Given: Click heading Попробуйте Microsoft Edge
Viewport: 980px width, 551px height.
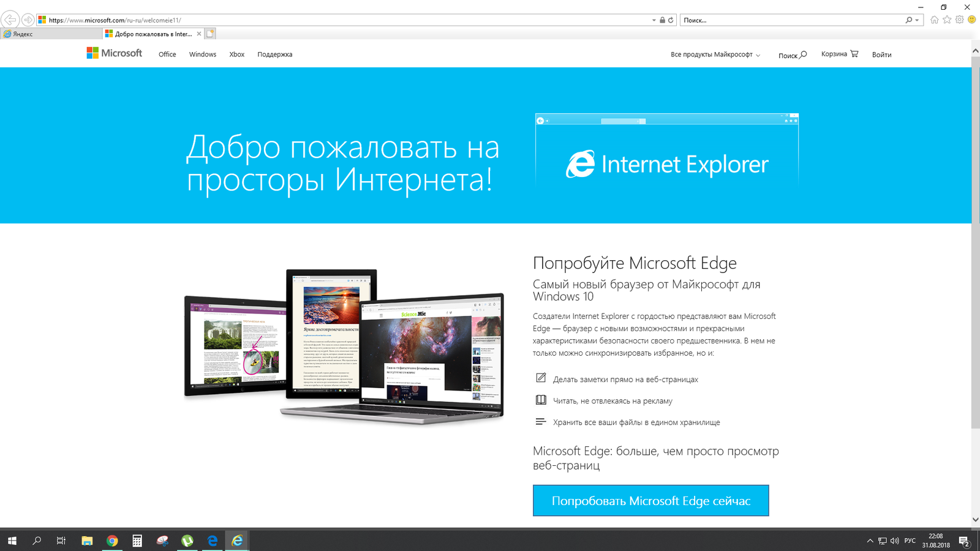Looking at the screenshot, I should [635, 263].
